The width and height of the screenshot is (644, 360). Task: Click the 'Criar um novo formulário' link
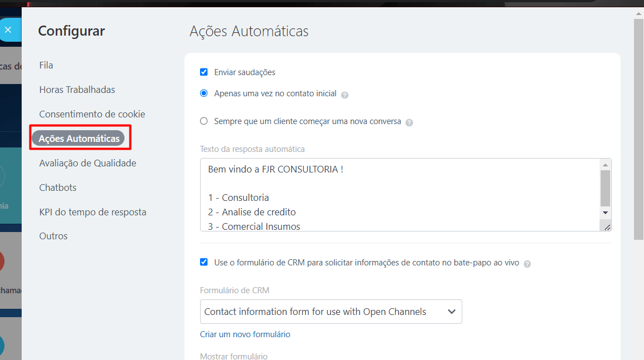point(245,334)
